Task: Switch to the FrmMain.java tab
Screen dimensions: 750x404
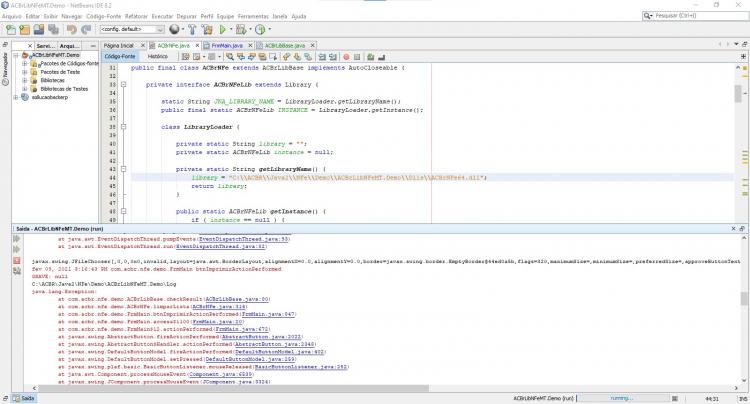Action: pos(227,45)
